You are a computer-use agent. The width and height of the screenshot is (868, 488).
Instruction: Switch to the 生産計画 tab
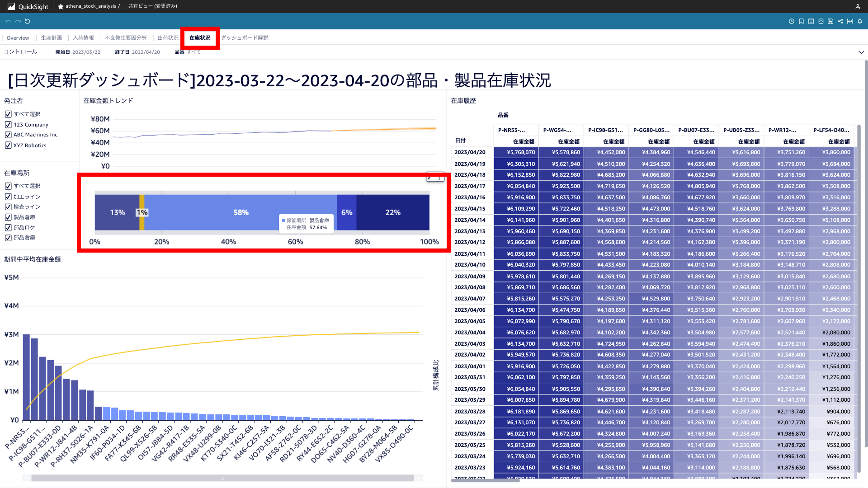pos(52,38)
